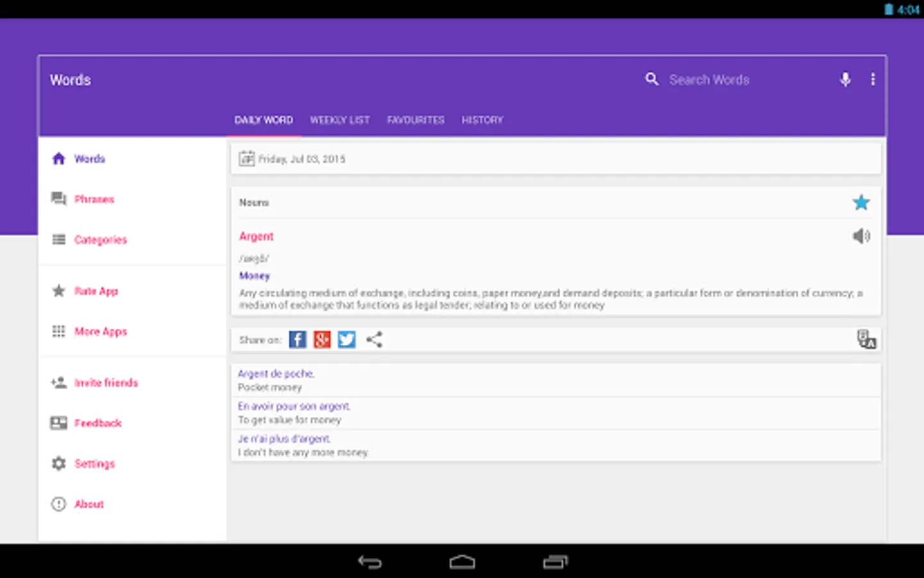
Task: Open the overflow menu with three dots
Action: click(x=873, y=79)
